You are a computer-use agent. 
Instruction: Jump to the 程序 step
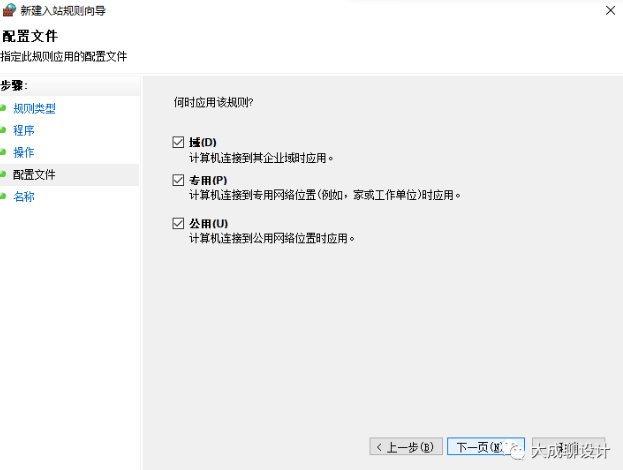[24, 130]
